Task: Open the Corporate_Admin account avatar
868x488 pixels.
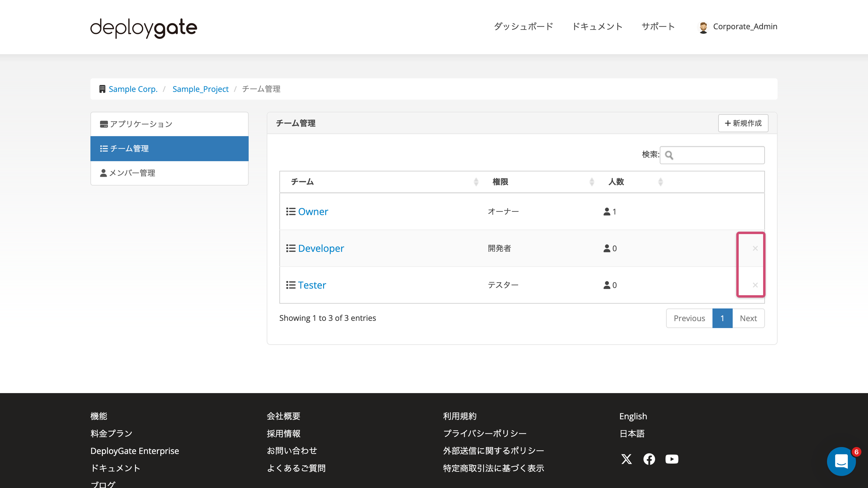Action: pos(703,27)
